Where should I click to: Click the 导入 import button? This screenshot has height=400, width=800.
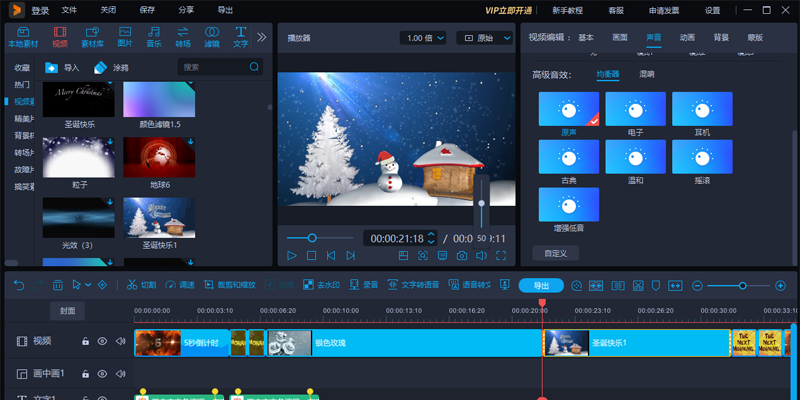point(62,67)
